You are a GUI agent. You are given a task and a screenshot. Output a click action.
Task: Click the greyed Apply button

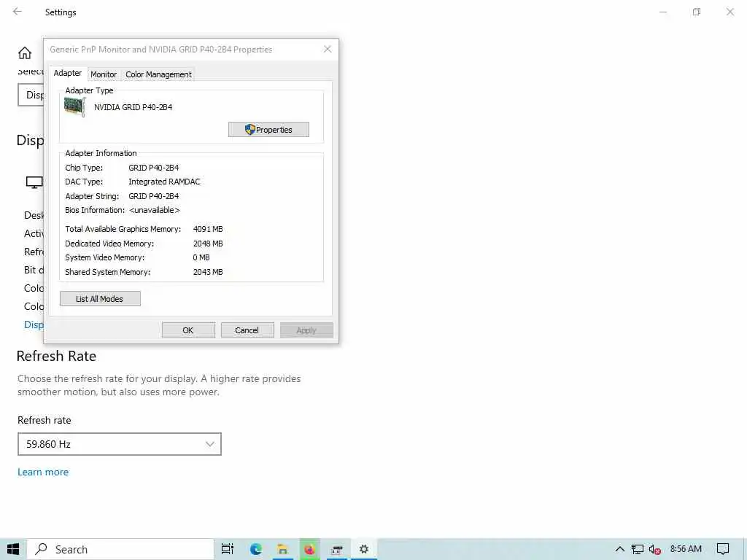click(x=306, y=330)
